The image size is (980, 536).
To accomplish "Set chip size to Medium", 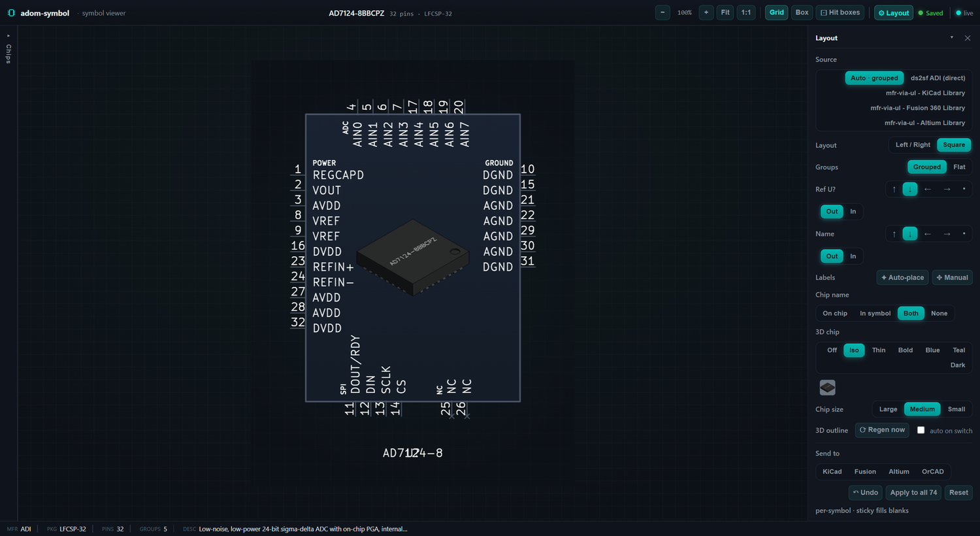I will (922, 409).
